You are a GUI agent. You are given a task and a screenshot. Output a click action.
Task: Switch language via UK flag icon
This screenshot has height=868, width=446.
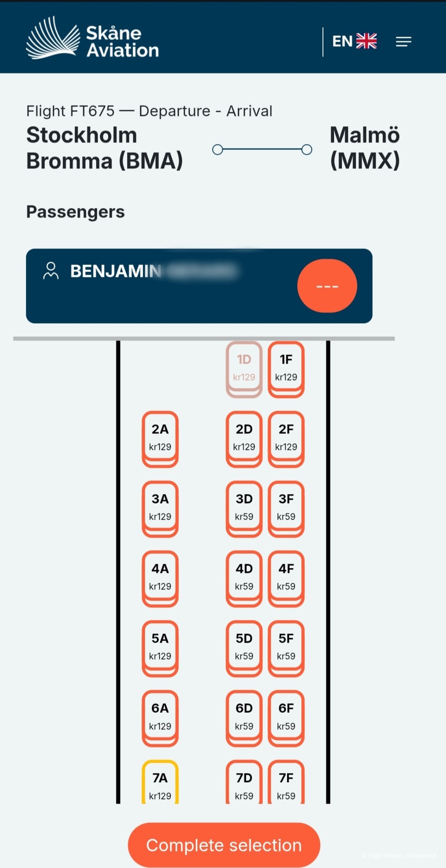tap(366, 41)
